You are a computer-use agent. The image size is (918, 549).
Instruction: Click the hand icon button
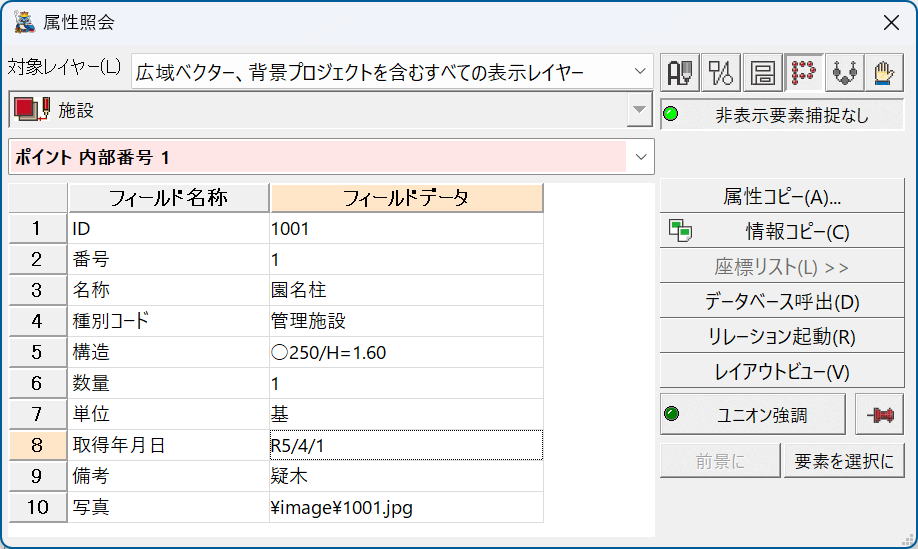click(884, 73)
